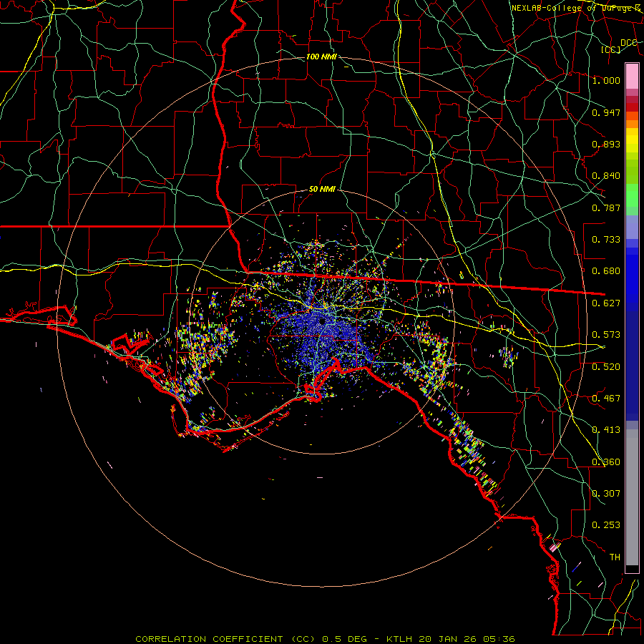Click the 0.360 scale value
Image resolution: width=644 pixels, height=644 pixels.
click(606, 462)
